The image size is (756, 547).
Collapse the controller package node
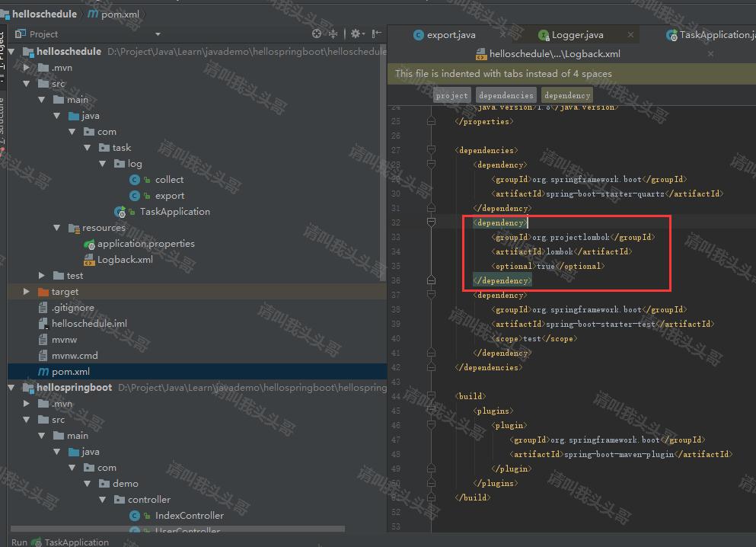tap(103, 499)
